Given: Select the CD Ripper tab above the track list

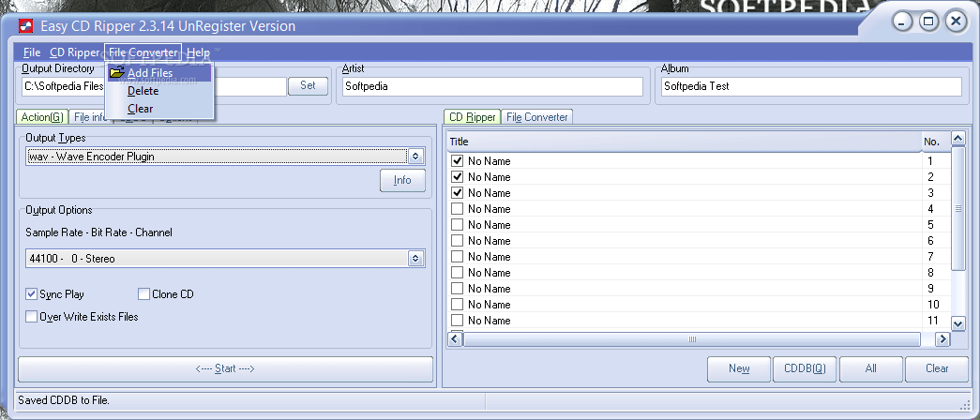Looking at the screenshot, I should pyautogui.click(x=473, y=117).
